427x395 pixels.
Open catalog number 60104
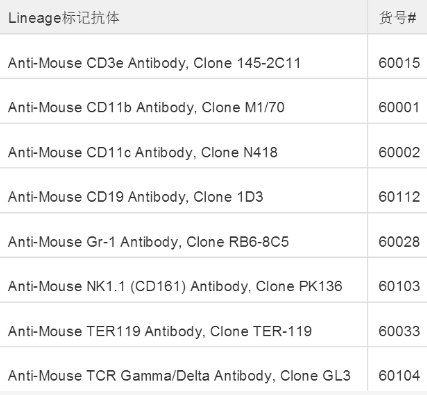[x=399, y=376]
